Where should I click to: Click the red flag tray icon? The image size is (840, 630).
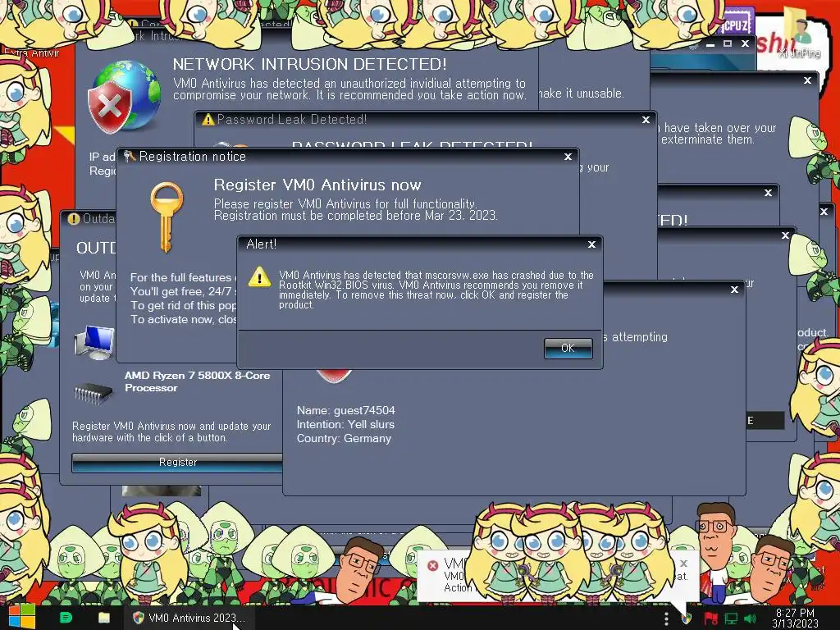(711, 619)
